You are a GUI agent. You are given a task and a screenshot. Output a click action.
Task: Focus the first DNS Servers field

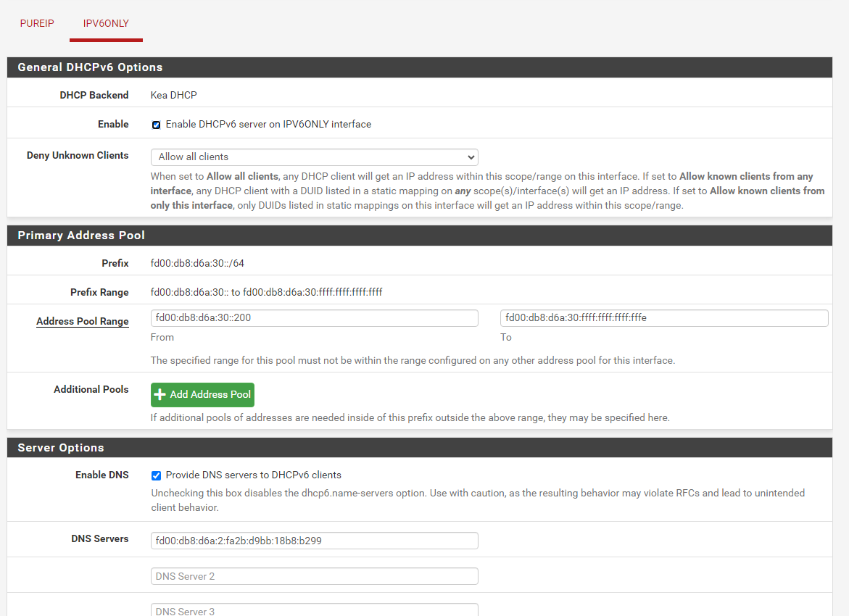315,541
